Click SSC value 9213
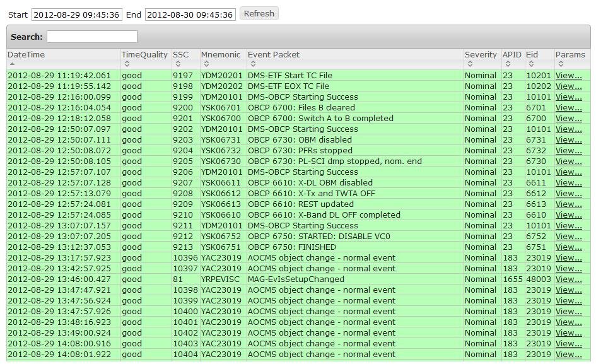This screenshot has height=364, width=596. click(x=183, y=247)
